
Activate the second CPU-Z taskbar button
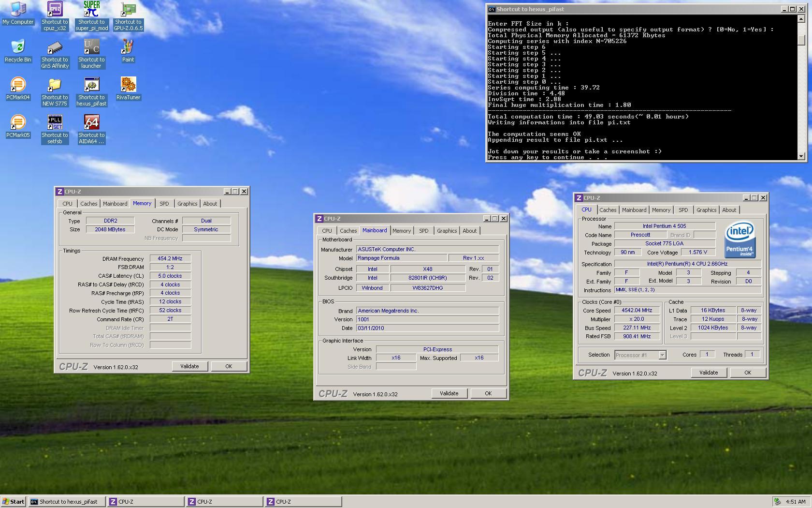click(225, 502)
